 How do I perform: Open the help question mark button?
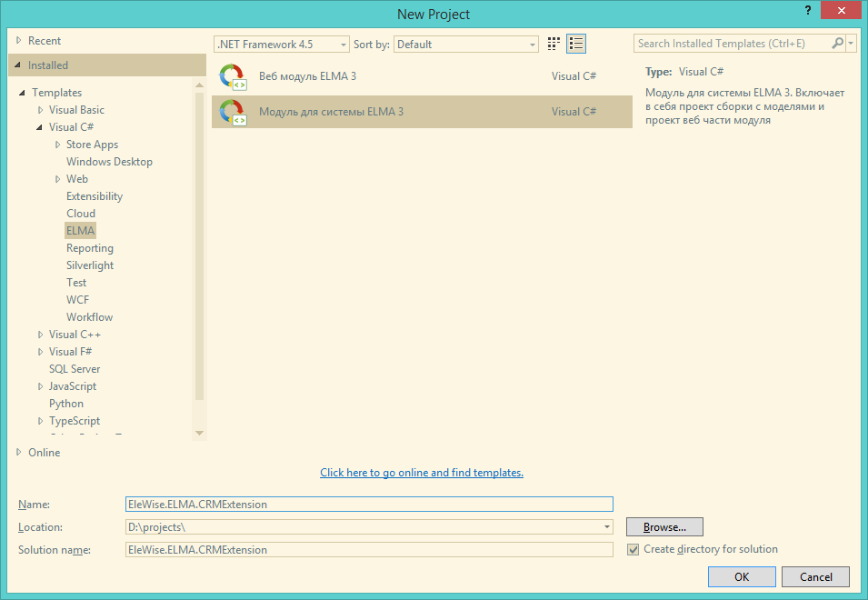click(808, 11)
